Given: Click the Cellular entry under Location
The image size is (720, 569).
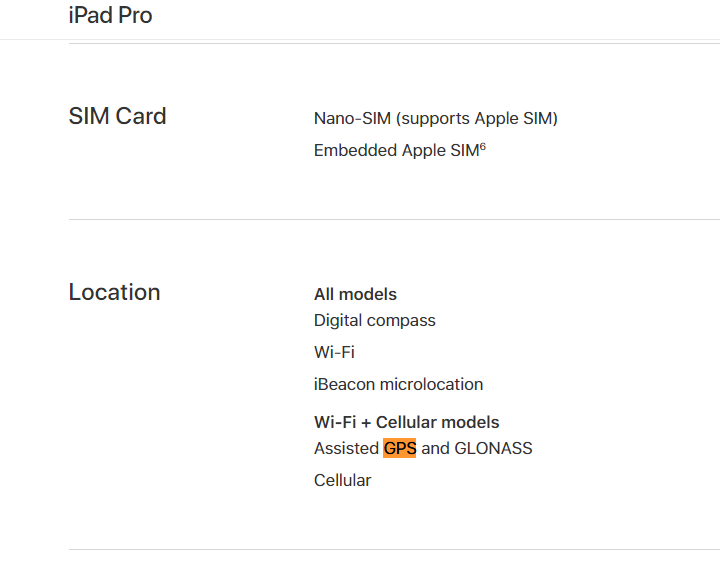Looking at the screenshot, I should click(342, 480).
